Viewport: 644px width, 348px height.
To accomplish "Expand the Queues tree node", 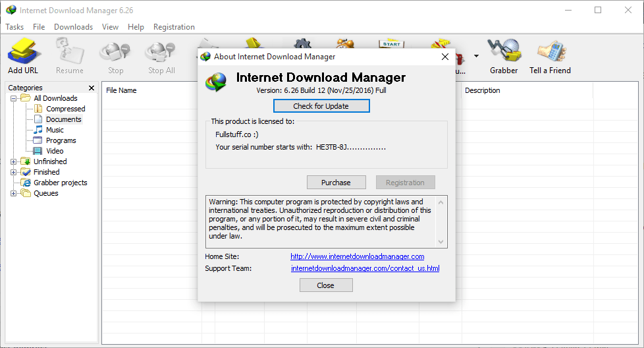I will pos(14,194).
